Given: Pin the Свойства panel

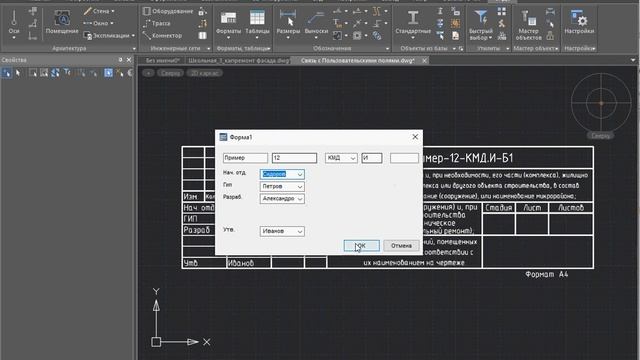Looking at the screenshot, I should tap(120, 60).
